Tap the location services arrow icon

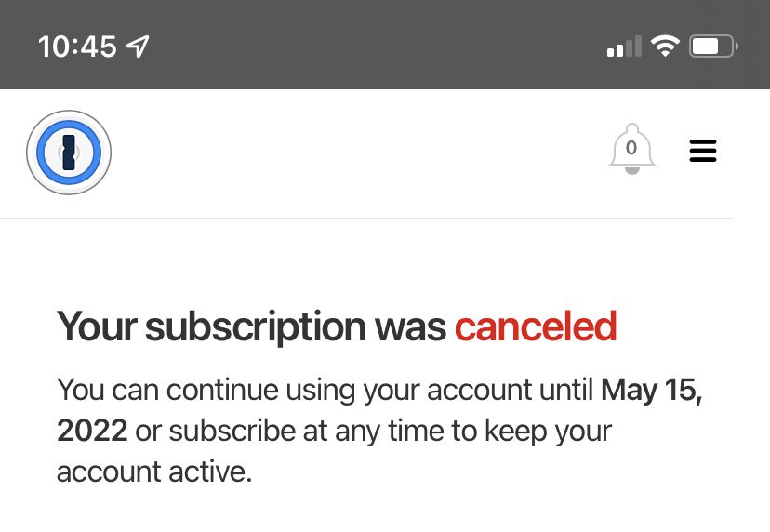pyautogui.click(x=139, y=46)
